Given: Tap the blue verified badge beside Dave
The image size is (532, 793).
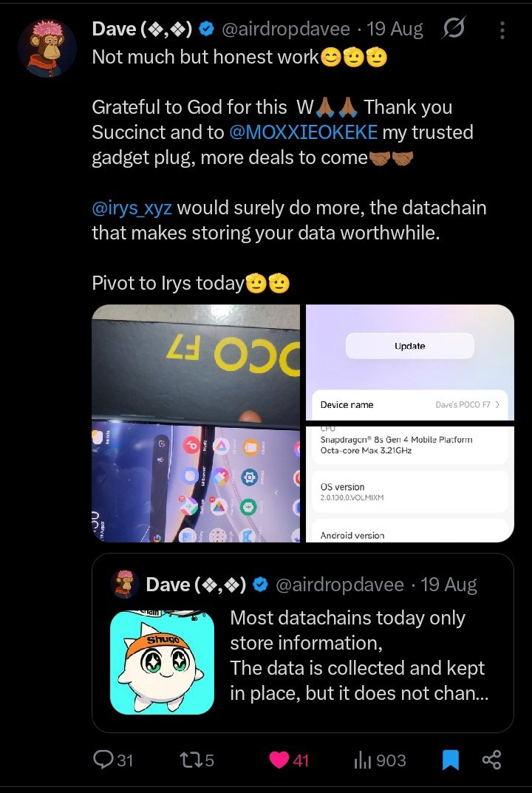Looking at the screenshot, I should click(207, 30).
